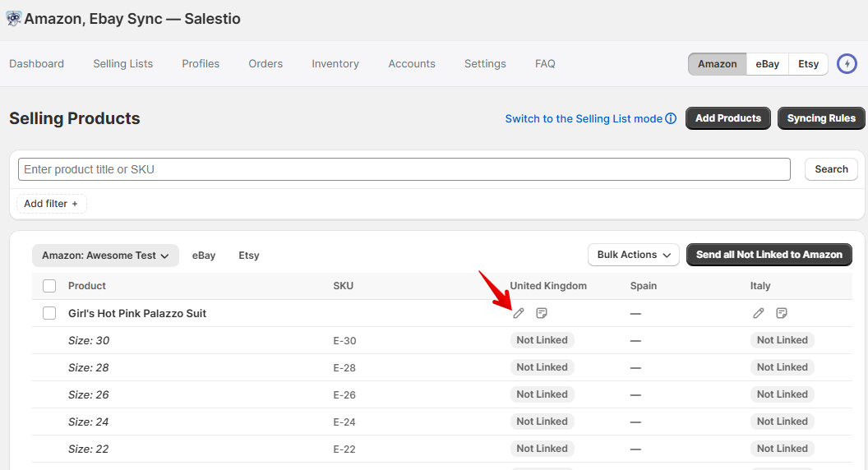The height and width of the screenshot is (470, 868).
Task: Click the Selling Products page heading
Action: (75, 118)
